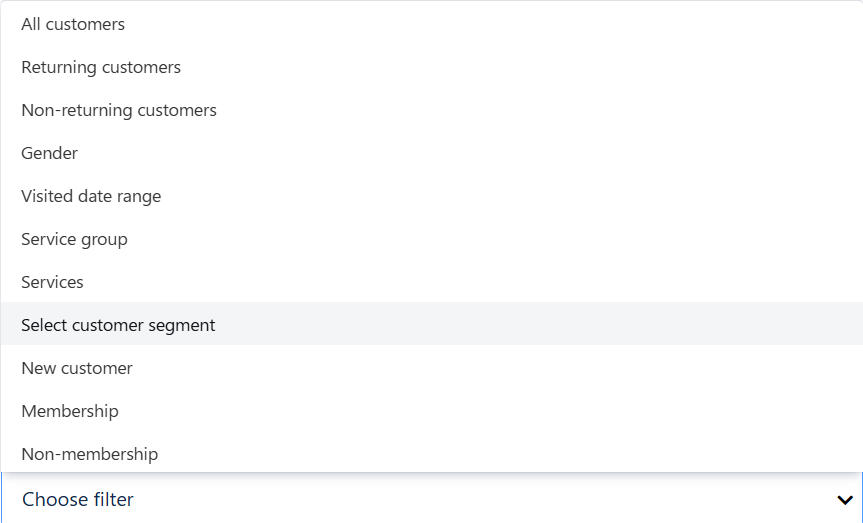This screenshot has height=523, width=863.
Task: Pick Non-membership from the filter list
Action: coord(90,454)
